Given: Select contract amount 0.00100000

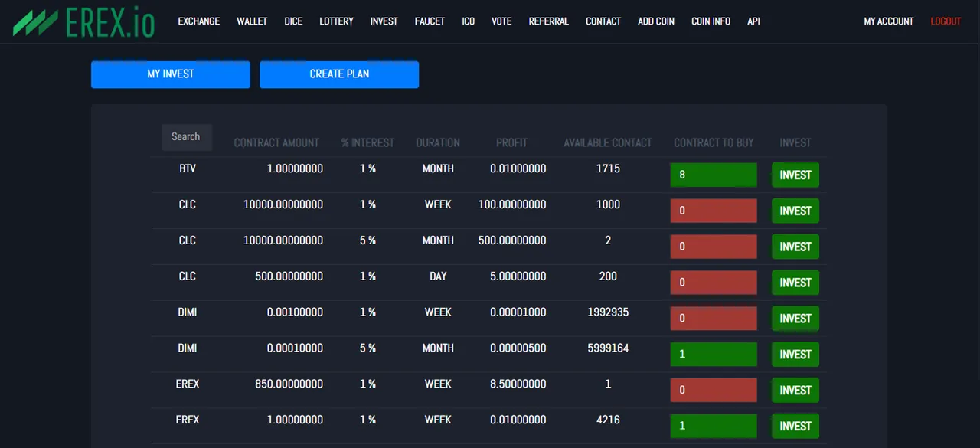Looking at the screenshot, I should (x=295, y=312).
